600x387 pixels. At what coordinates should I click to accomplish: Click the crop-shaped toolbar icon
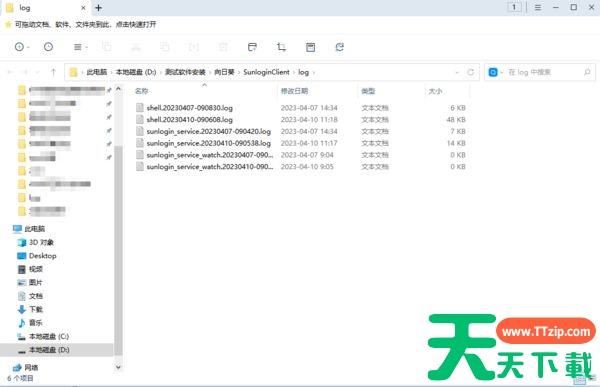[x=281, y=47]
